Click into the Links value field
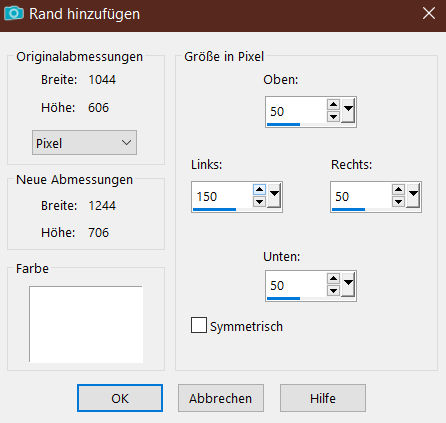 (222, 196)
